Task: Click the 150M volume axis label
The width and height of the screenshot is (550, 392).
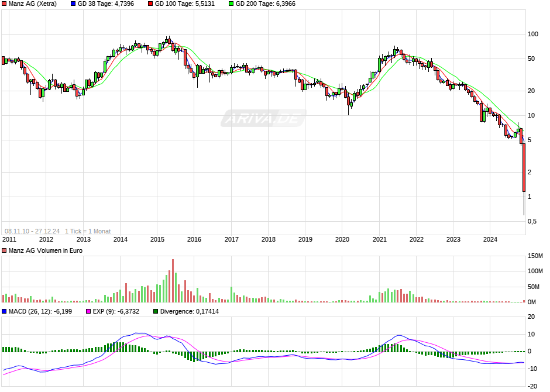Action: tap(535, 256)
